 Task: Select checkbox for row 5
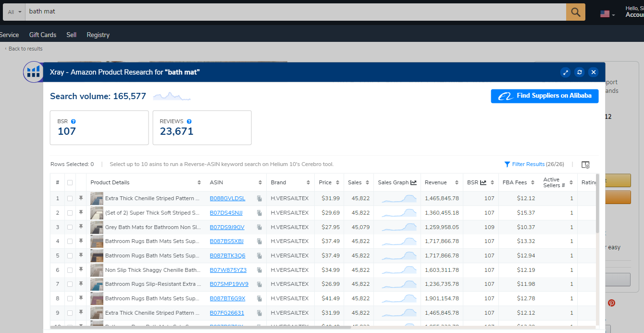click(x=70, y=256)
